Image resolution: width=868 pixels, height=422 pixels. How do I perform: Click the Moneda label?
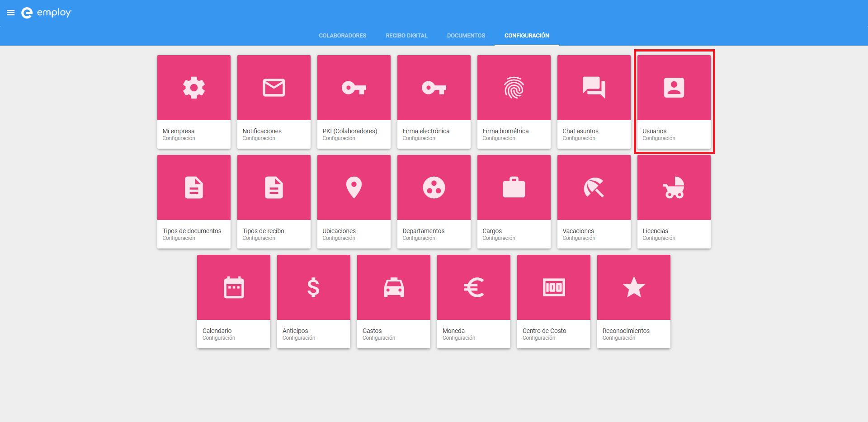pos(453,331)
